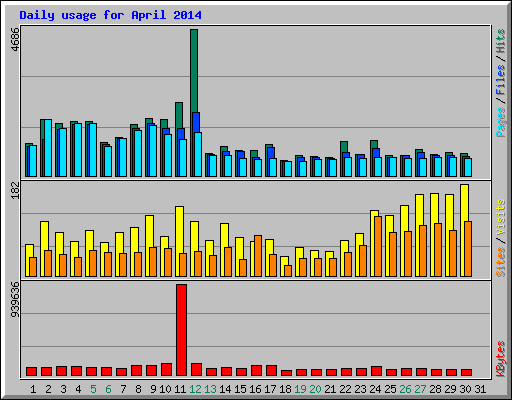Click day 1 on the x-axis

click(33, 389)
